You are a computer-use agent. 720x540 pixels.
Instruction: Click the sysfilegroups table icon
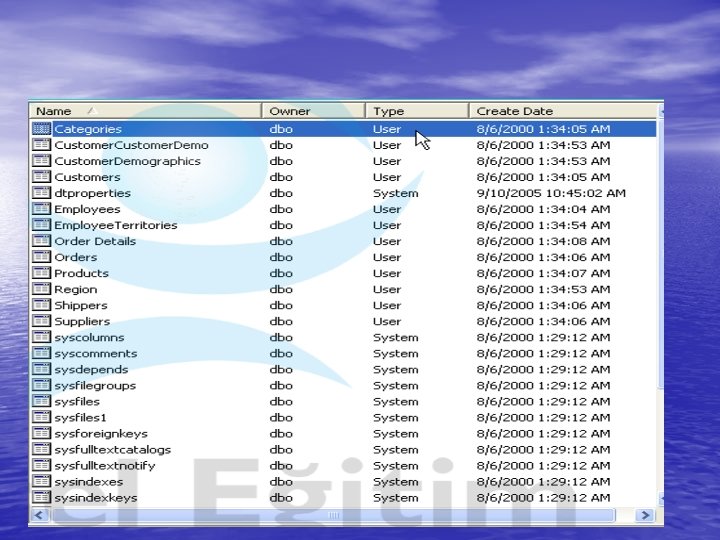41,386
